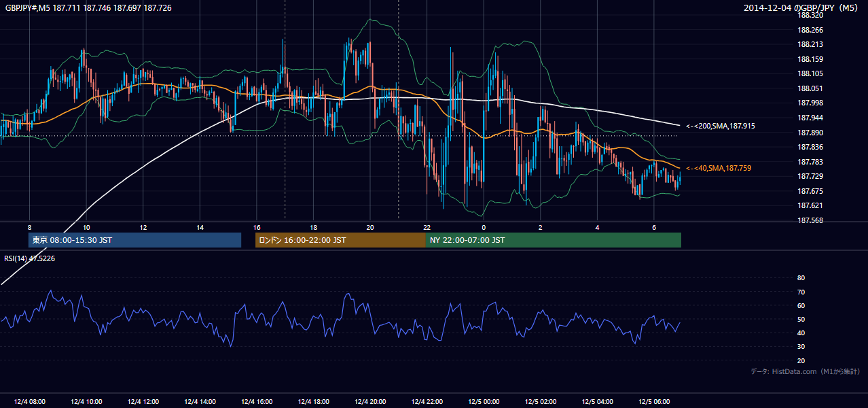This screenshot has height=408, width=868.
Task: Click the 12/4 08:00 date-time label
Action: coord(29,402)
